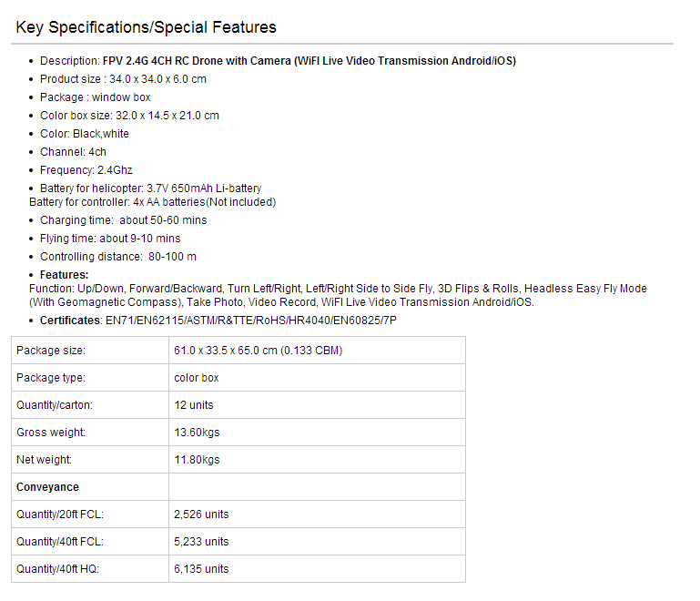
Task: Click Battery for helicopter specification
Action: [150, 188]
